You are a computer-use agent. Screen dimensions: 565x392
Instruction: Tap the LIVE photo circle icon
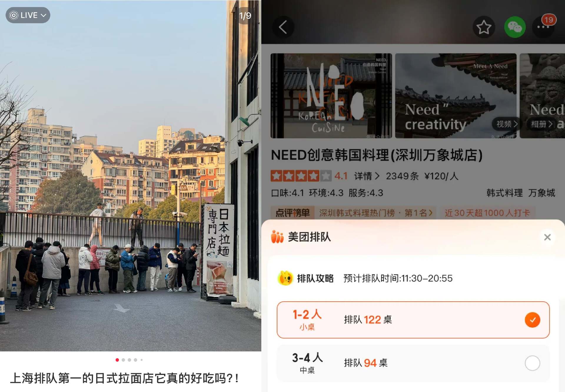pos(14,15)
